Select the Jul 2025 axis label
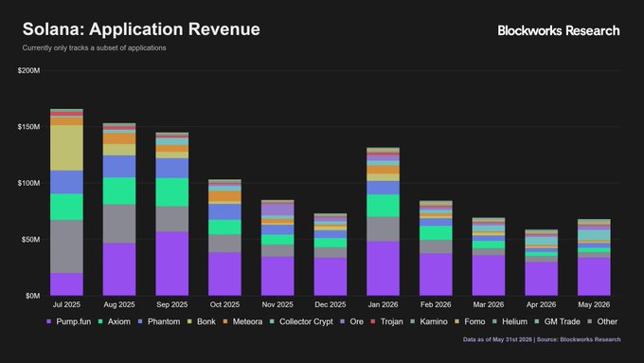 tap(66, 304)
